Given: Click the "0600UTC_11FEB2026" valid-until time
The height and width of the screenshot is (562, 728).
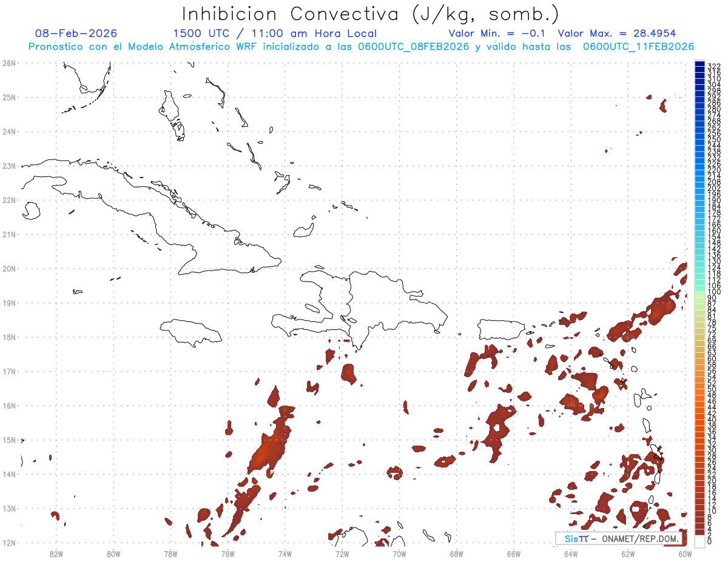Looking at the screenshot, I should pyautogui.click(x=638, y=47).
